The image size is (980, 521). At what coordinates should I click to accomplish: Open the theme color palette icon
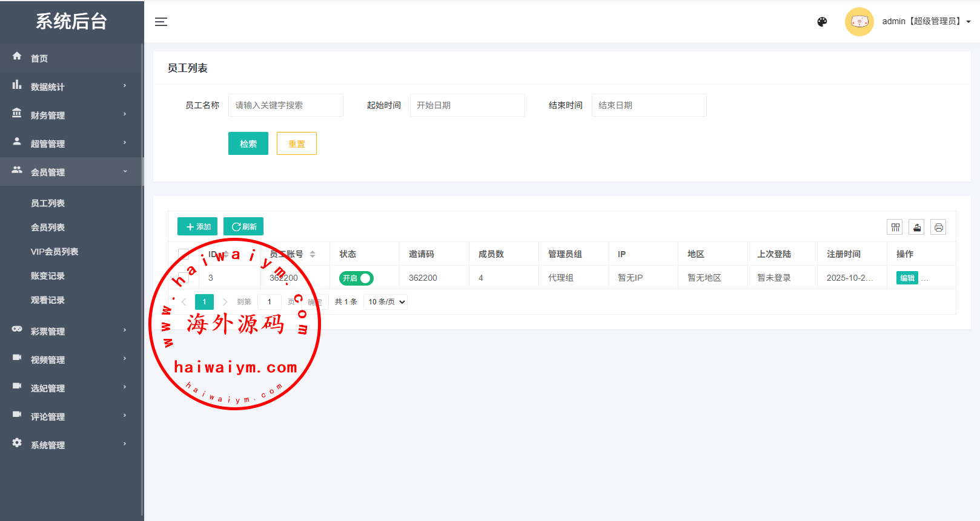pyautogui.click(x=822, y=22)
